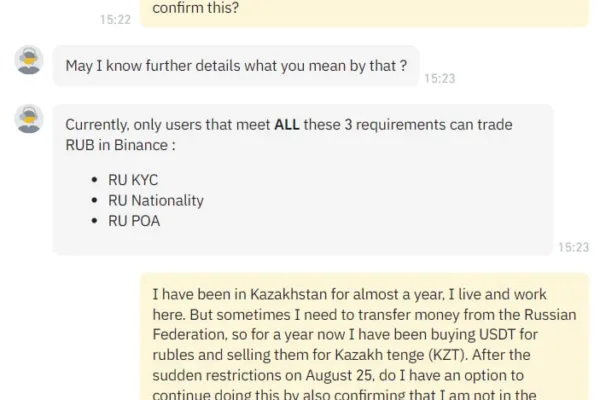Click the 15:23 timestamp beside "May I know" message
The width and height of the screenshot is (600, 400).
[x=439, y=78]
